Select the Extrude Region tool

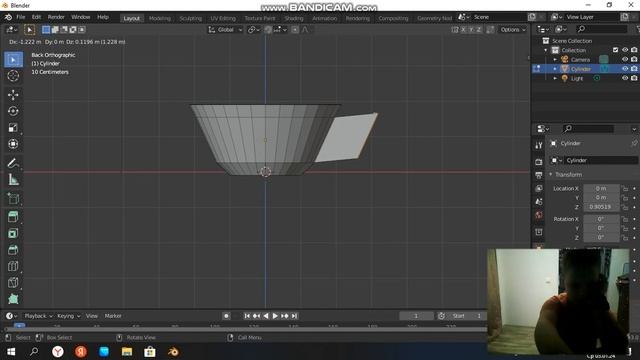[x=13, y=217]
